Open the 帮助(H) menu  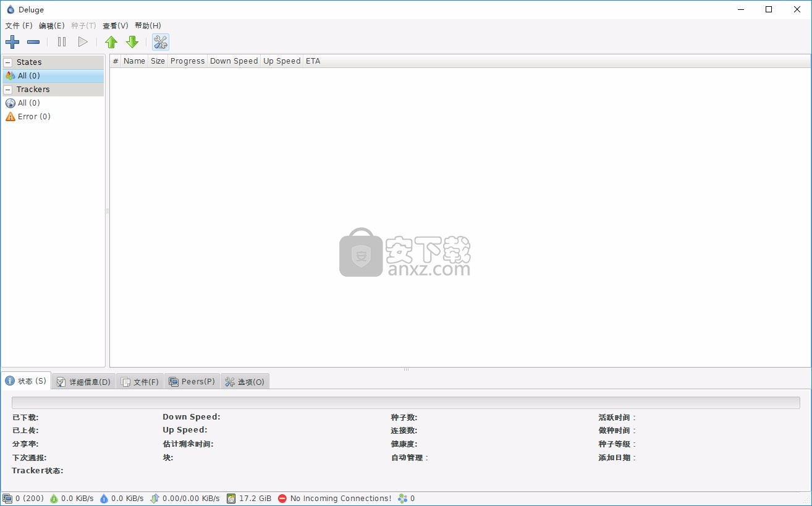[148, 25]
